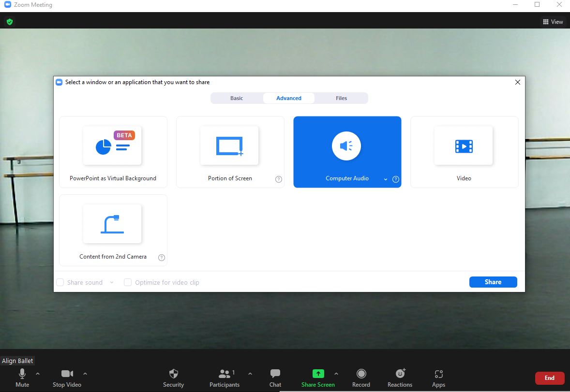Open help for Portion of Screen
The height and width of the screenshot is (392, 570).
coord(278,179)
